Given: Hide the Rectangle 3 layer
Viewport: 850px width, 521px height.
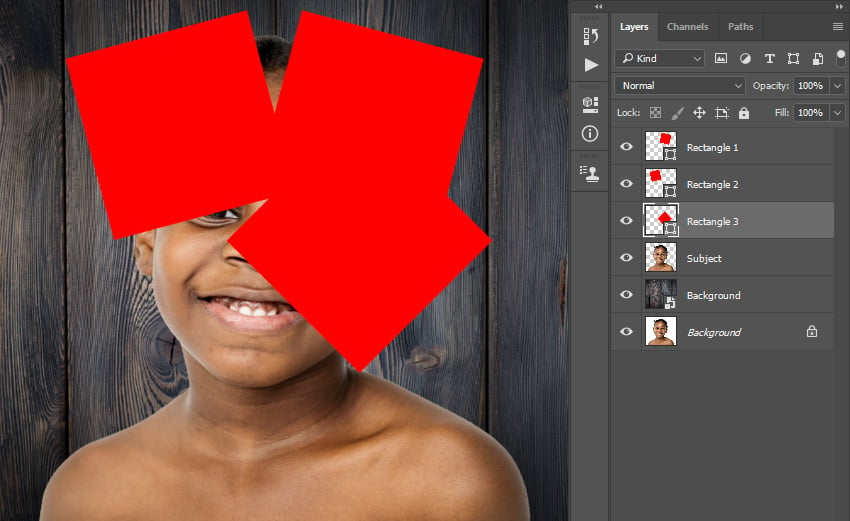Looking at the screenshot, I should pos(626,220).
